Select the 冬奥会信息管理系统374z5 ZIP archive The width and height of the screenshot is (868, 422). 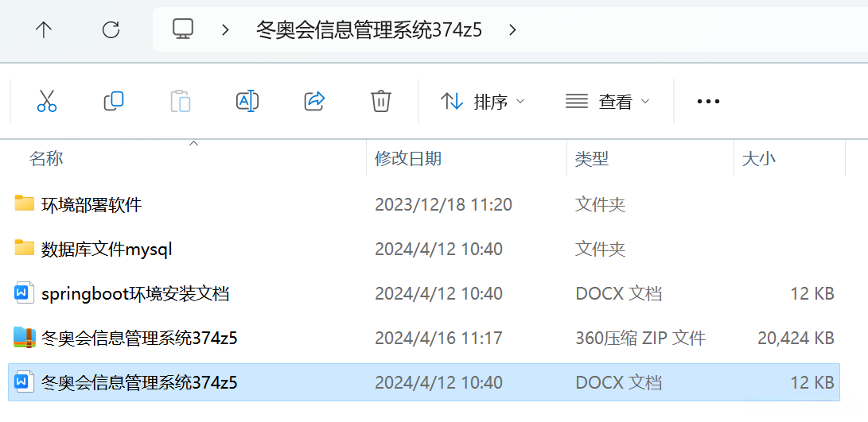click(x=139, y=339)
